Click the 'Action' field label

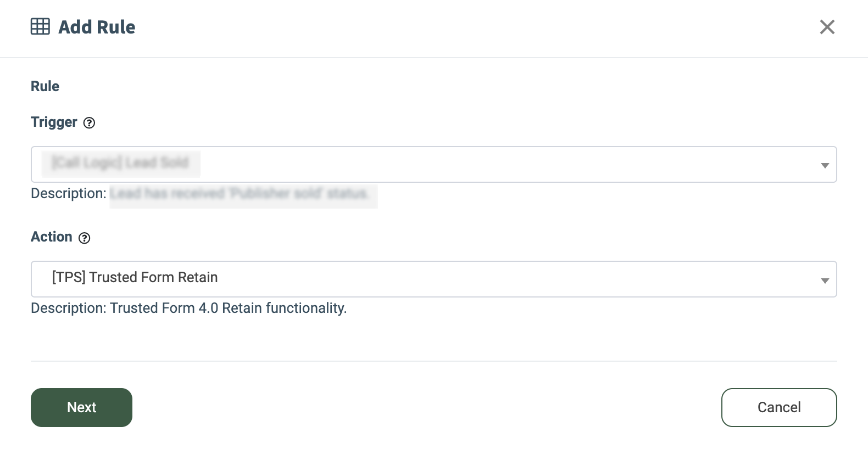tap(52, 237)
